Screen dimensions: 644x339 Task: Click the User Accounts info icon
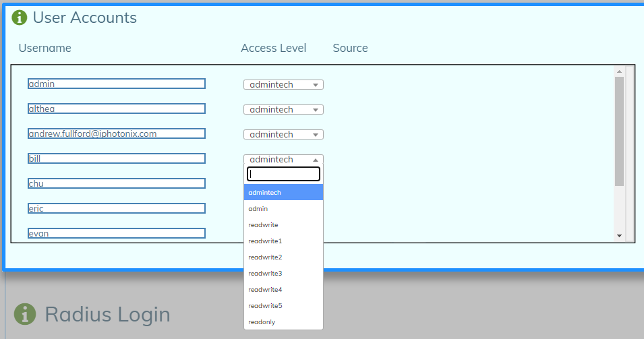20,18
